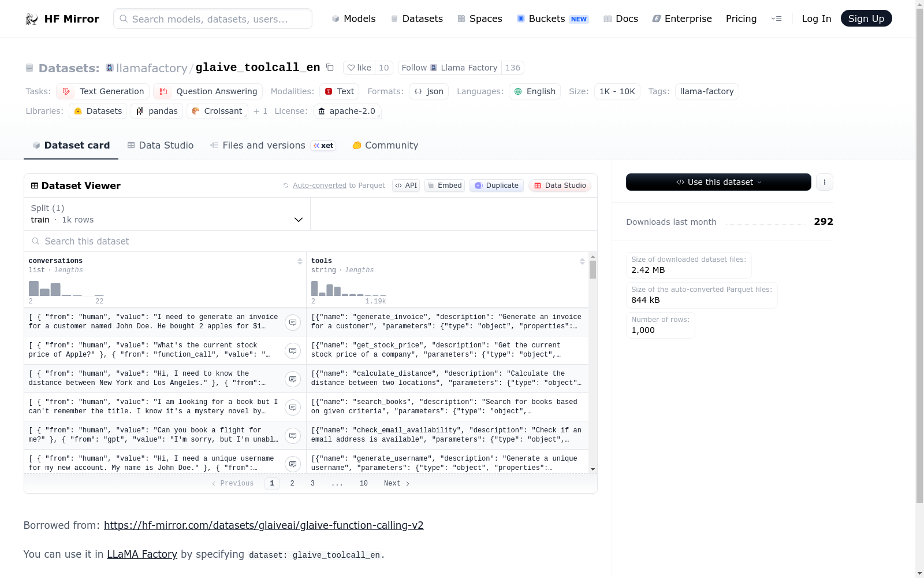Select the json format tag
Image resolution: width=924 pixels, height=578 pixels.
point(429,91)
